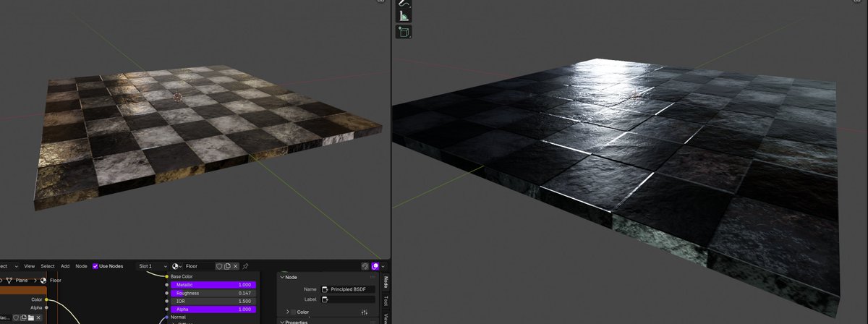This screenshot has width=868, height=324.
Task: Click the IOR value field 1.500
Action: pyautogui.click(x=213, y=302)
